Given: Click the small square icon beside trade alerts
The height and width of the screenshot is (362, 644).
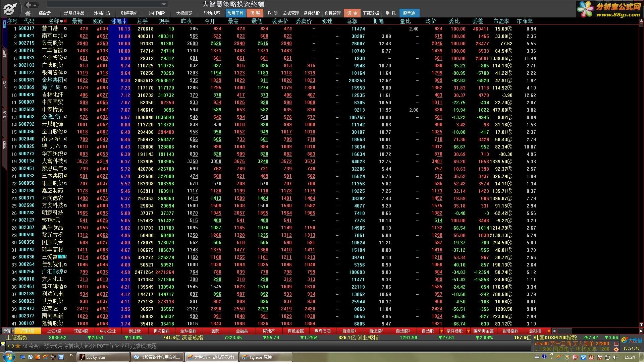Looking at the screenshot, I should coord(616,344).
